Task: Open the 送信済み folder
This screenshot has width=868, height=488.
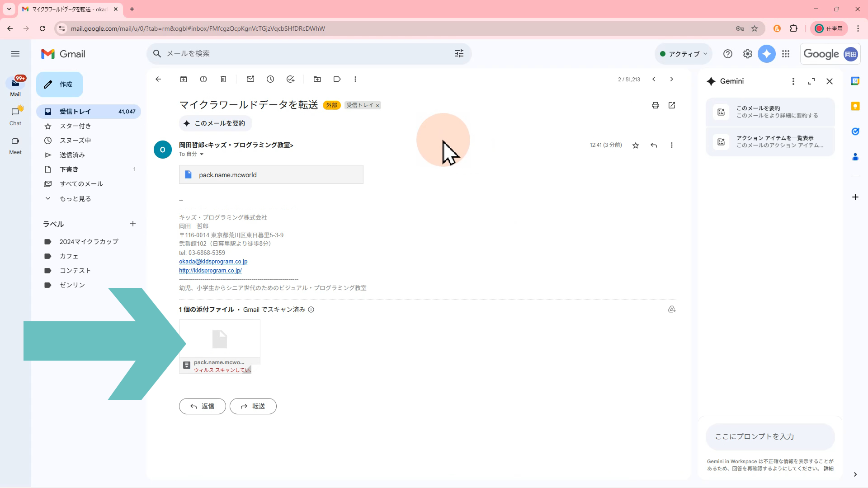Action: pyautogui.click(x=72, y=155)
